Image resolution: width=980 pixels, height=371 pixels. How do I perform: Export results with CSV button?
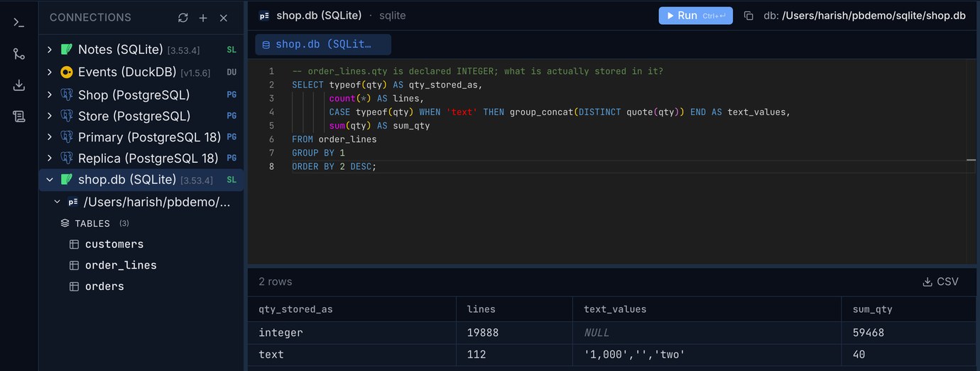tap(940, 281)
